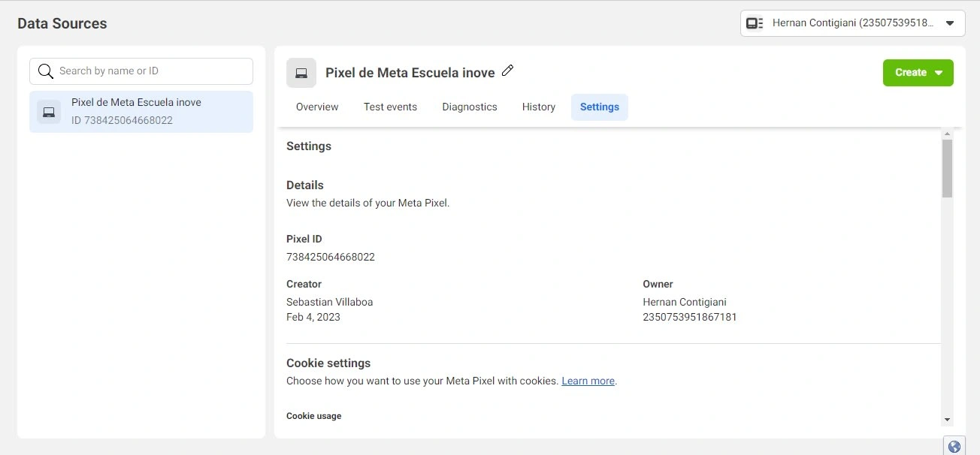The height and width of the screenshot is (455, 980).
Task: Click the Details section heading
Action: [305, 185]
